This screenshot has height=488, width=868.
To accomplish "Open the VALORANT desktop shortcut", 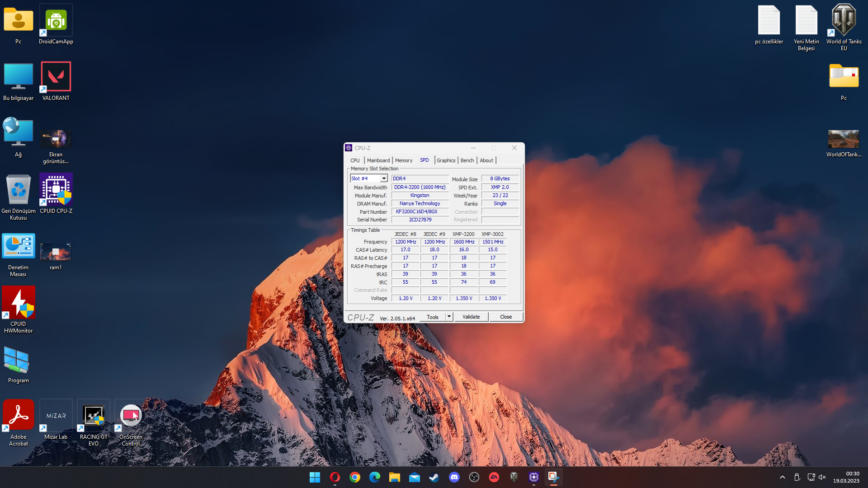I will point(56,77).
